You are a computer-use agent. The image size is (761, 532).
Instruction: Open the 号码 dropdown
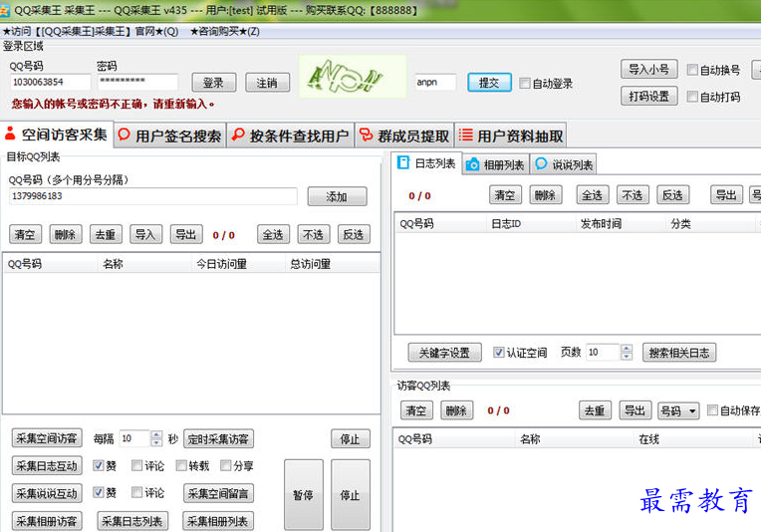point(678,410)
